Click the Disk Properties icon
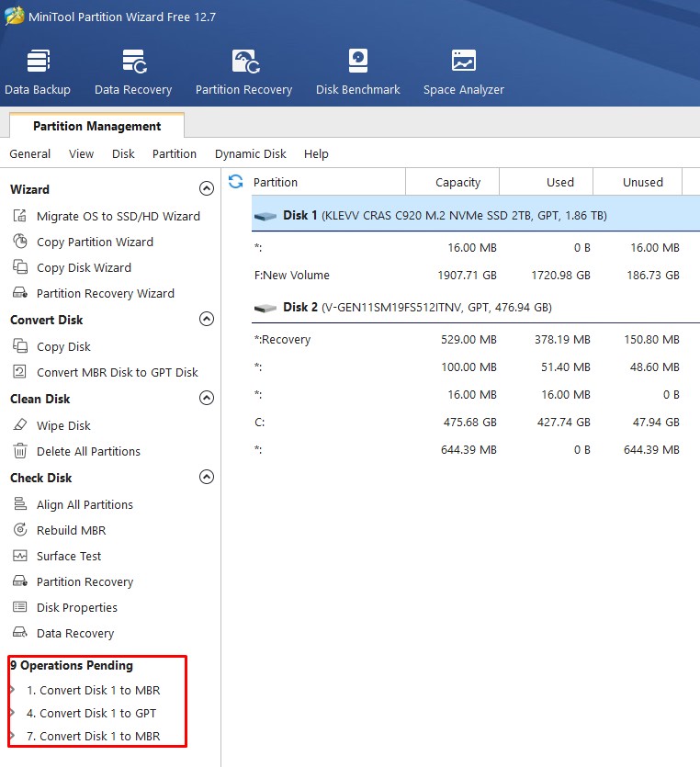The image size is (700, 767). pyautogui.click(x=20, y=607)
